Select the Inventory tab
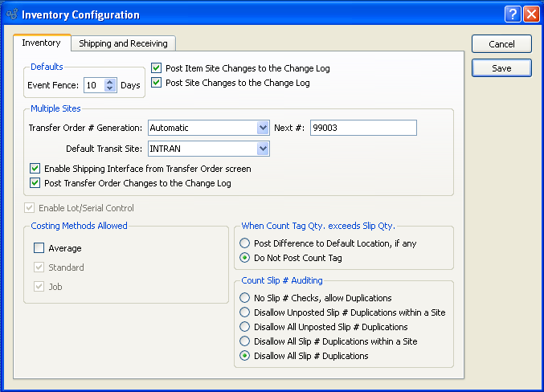544x392 pixels. tap(41, 43)
